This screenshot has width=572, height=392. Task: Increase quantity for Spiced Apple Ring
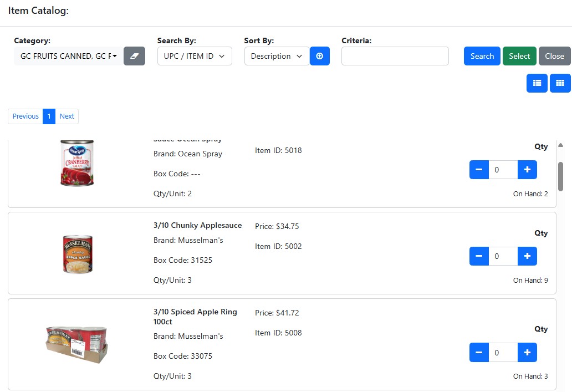pyautogui.click(x=527, y=352)
